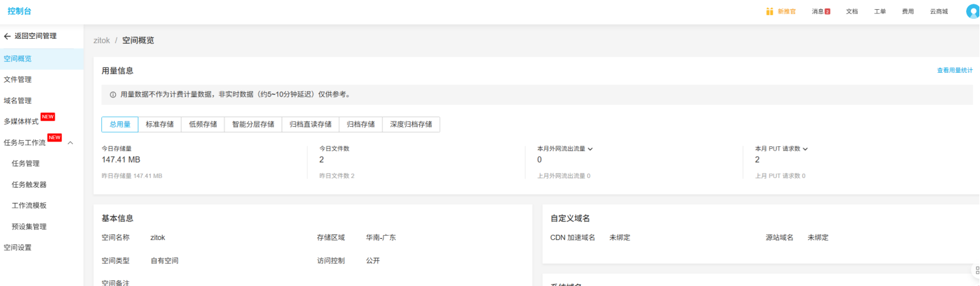Switch to the 深度归档存储 tab

pos(411,124)
